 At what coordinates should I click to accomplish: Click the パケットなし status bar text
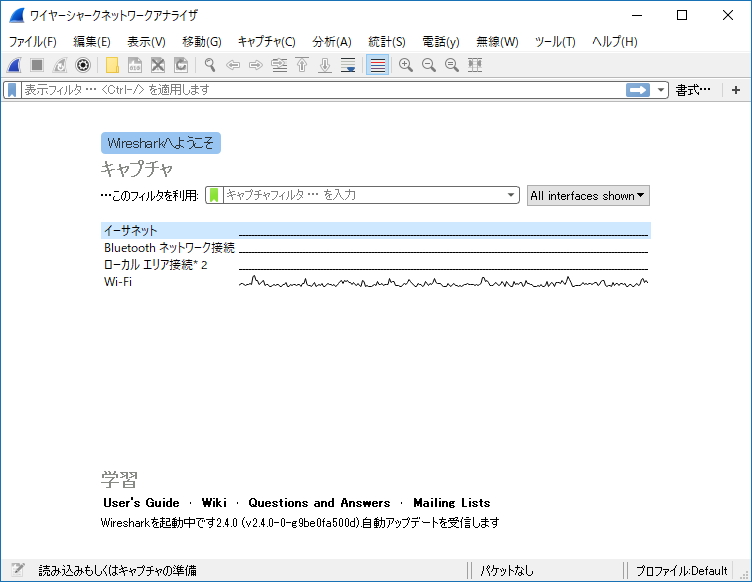tap(506, 570)
